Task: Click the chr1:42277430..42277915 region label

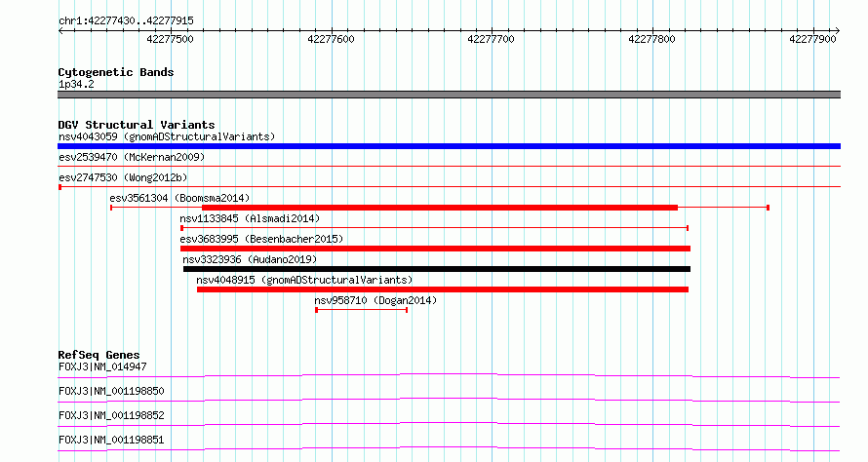Action: (126, 20)
